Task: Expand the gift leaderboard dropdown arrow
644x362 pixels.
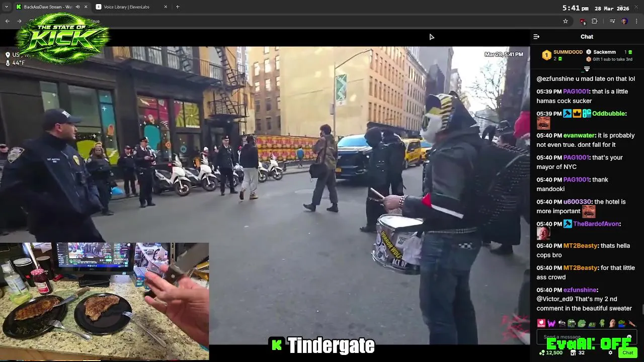Action: click(x=587, y=68)
